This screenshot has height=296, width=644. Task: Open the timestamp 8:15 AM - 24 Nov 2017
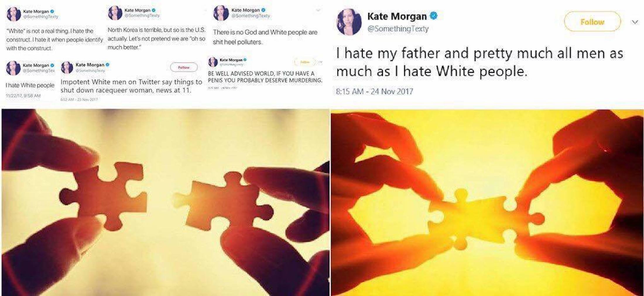tap(374, 92)
